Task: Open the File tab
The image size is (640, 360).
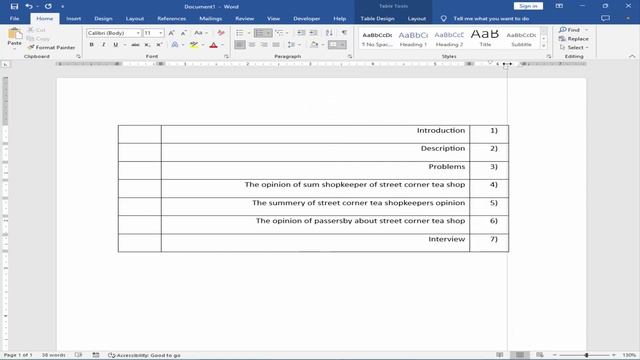Action: click(14, 18)
